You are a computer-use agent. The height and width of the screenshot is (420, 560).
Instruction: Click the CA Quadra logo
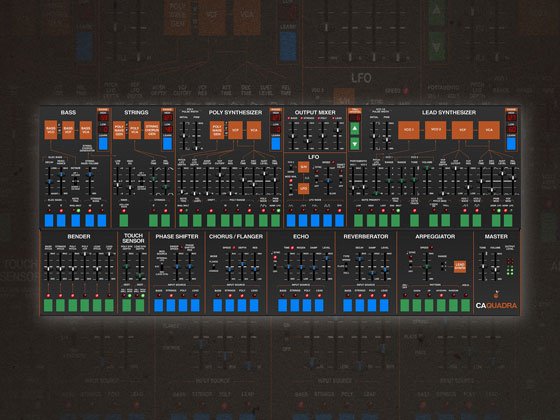[x=496, y=305]
